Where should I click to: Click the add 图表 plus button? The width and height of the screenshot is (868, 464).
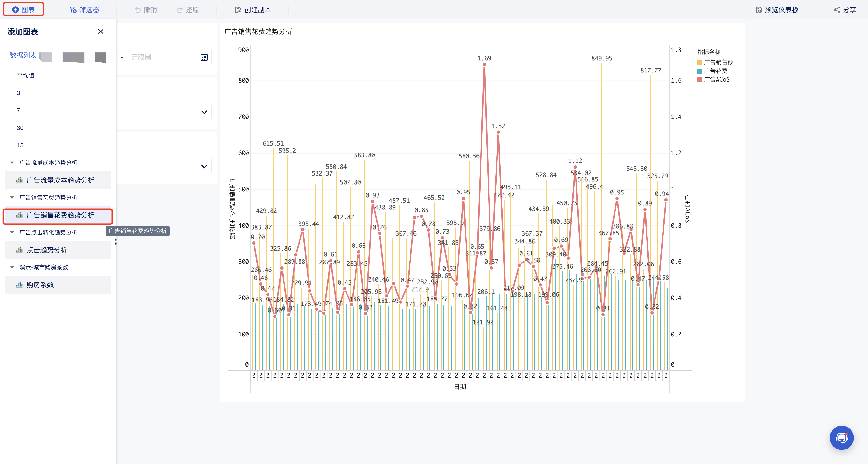pyautogui.click(x=16, y=9)
